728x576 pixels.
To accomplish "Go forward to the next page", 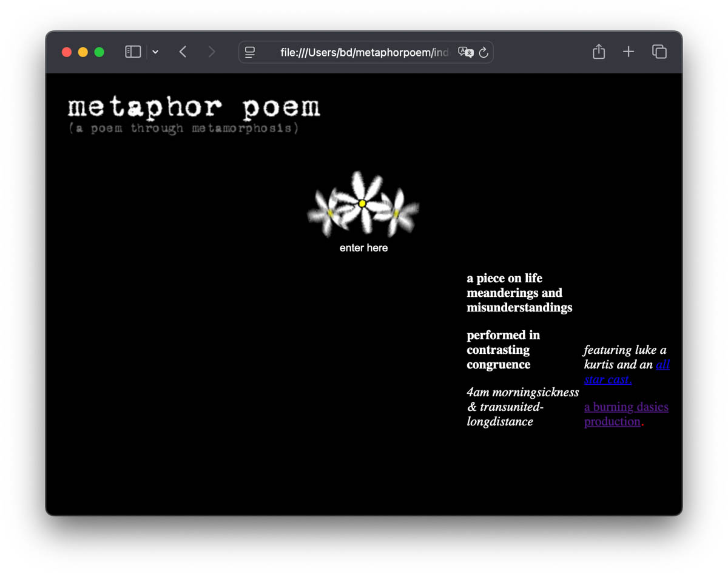I will 211,52.
